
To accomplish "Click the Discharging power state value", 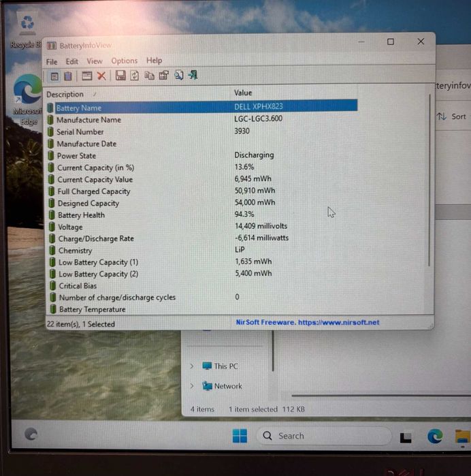I will (254, 155).
